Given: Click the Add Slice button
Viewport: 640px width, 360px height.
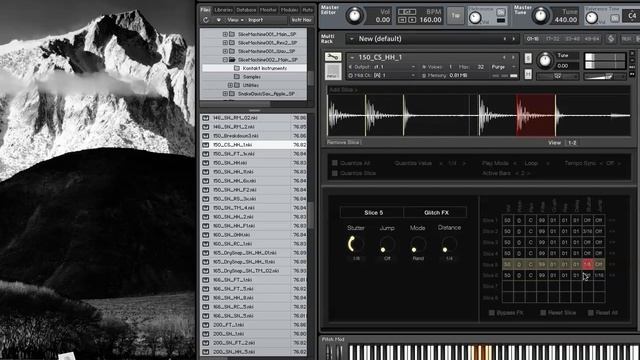Looking at the screenshot, I should pos(343,90).
